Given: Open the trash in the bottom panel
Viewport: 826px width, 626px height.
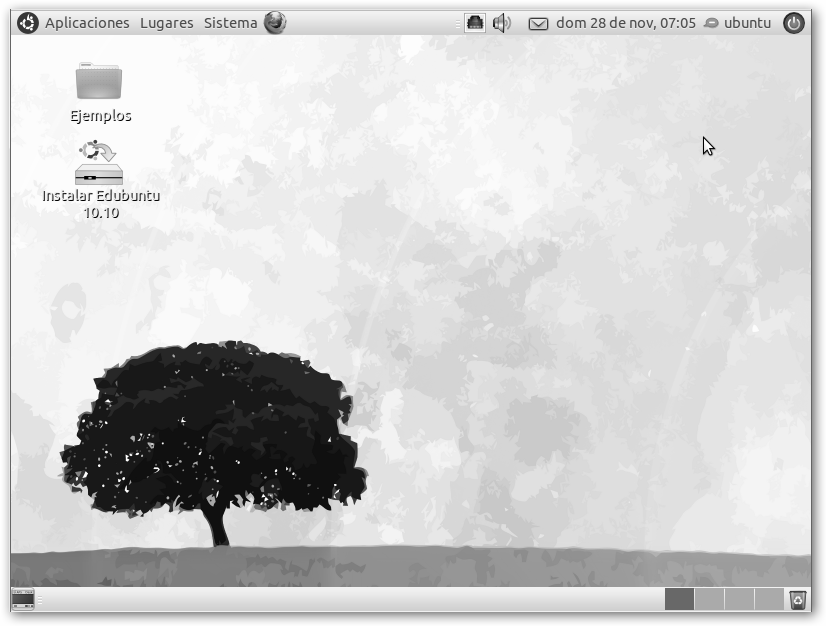Looking at the screenshot, I should click(797, 599).
